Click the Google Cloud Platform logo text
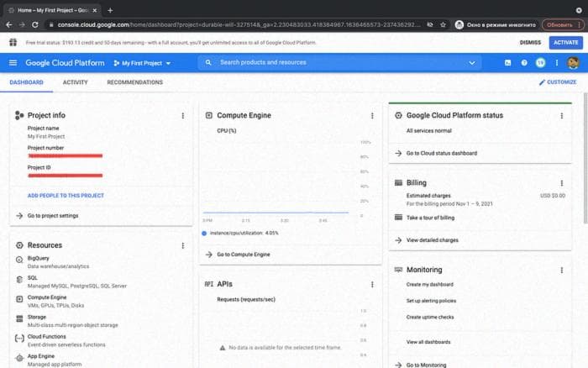 65,63
